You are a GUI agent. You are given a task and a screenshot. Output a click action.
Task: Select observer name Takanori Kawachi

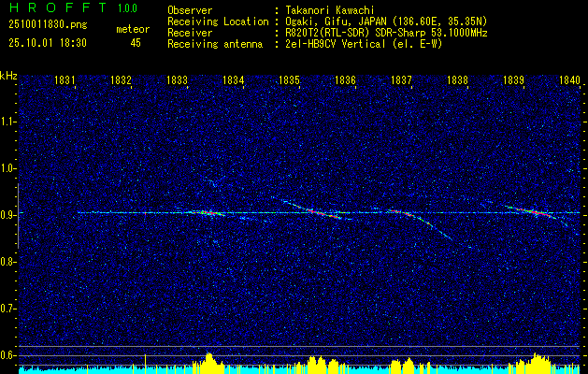click(330, 10)
